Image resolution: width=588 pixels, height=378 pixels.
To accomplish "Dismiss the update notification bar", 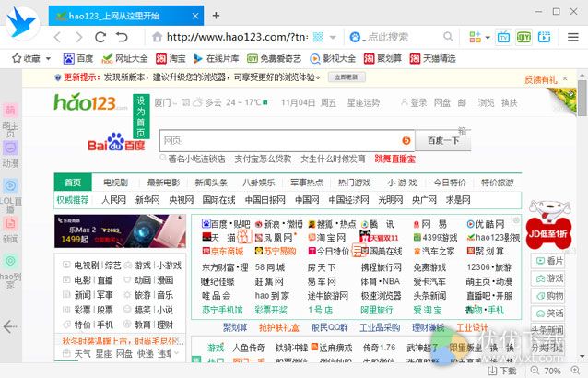I will tap(565, 78).
